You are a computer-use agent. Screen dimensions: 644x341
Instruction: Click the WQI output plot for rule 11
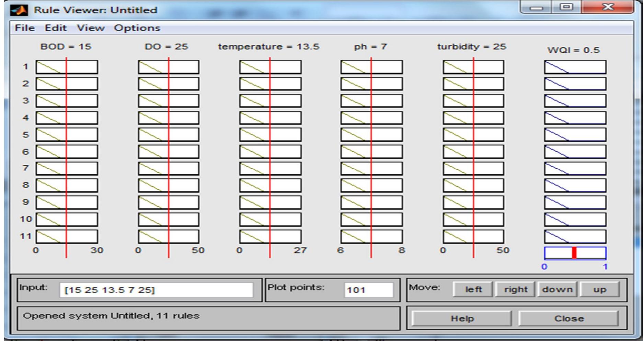coord(575,236)
